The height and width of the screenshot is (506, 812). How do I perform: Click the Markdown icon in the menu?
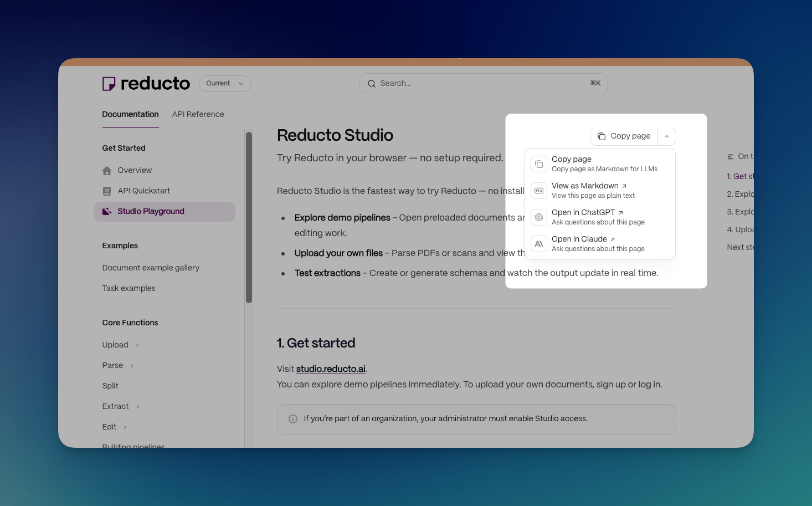539,191
